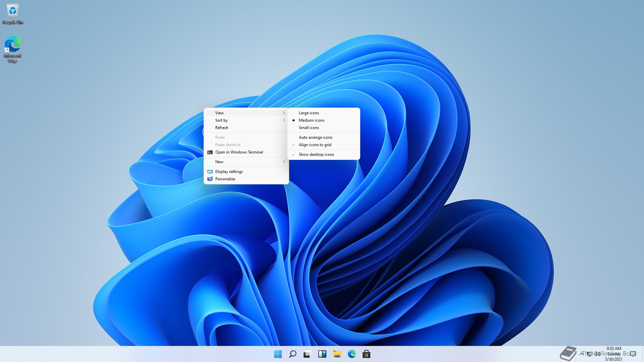Click New menu item label
Viewport: 644px width, 362px height.
219,162
